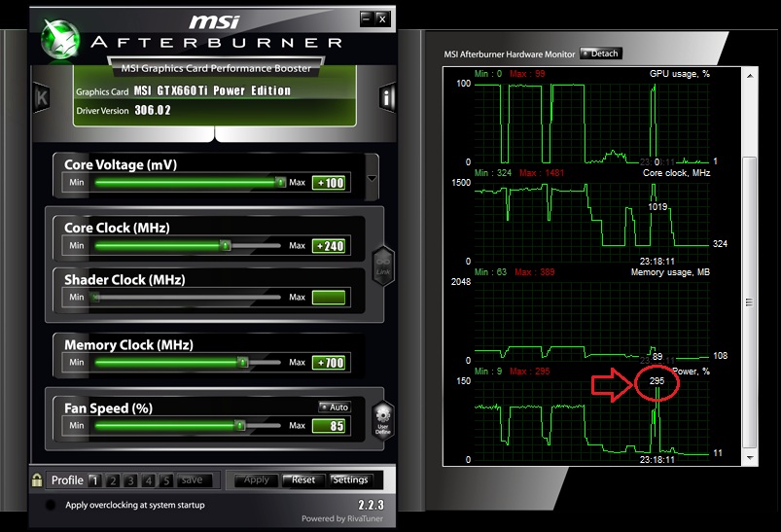Click the Apply button
The width and height of the screenshot is (781, 532).
pyautogui.click(x=256, y=480)
